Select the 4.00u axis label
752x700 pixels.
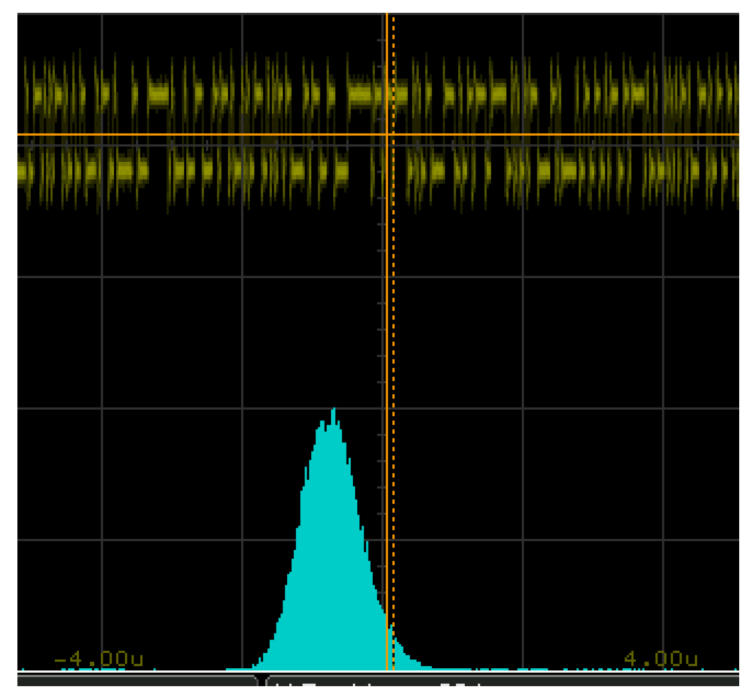click(660, 659)
